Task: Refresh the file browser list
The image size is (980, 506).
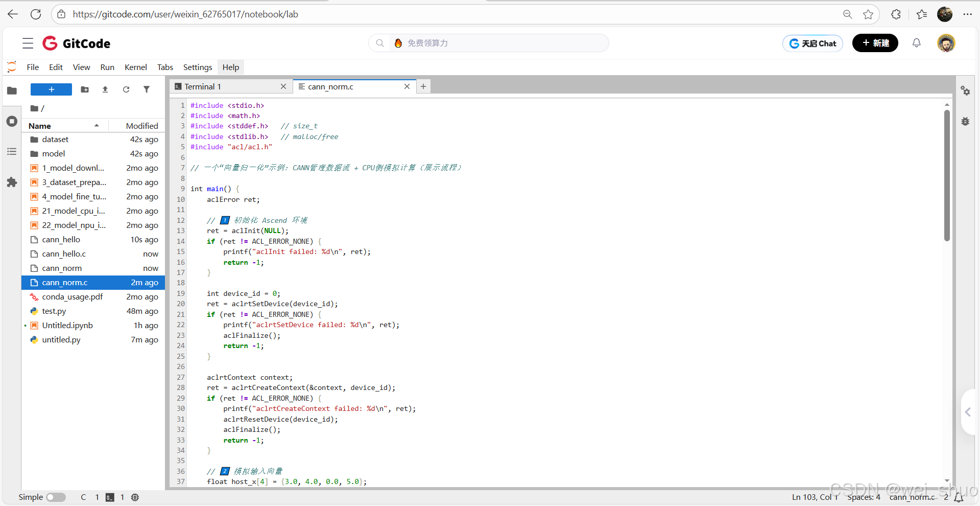Action: (x=126, y=89)
